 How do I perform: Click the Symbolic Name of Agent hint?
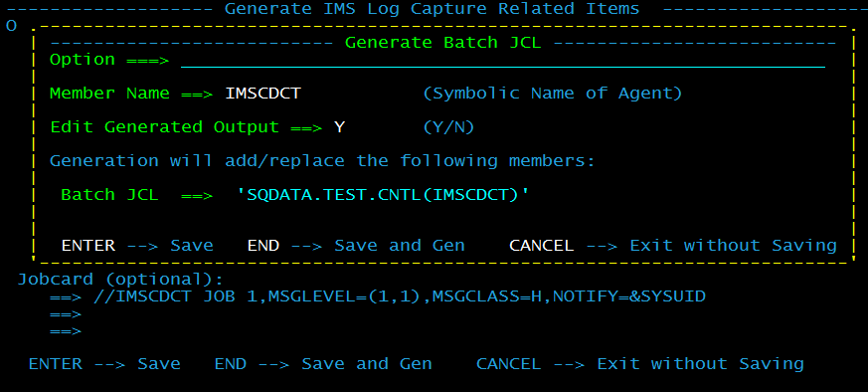[x=553, y=94]
